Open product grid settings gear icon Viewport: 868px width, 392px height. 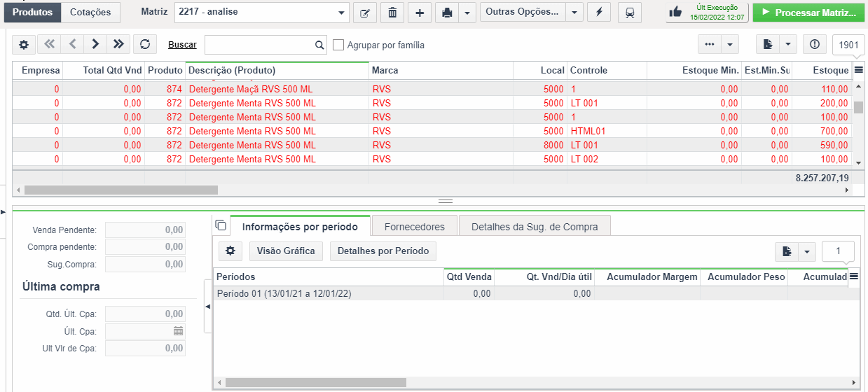(23, 45)
